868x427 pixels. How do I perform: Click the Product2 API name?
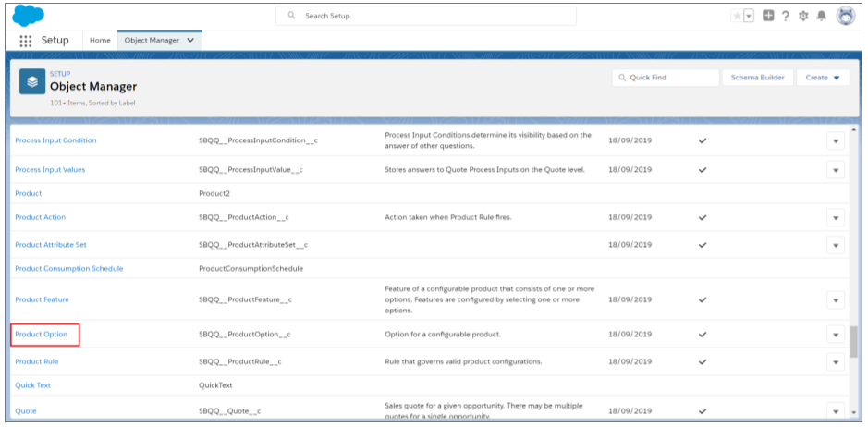coord(214,193)
